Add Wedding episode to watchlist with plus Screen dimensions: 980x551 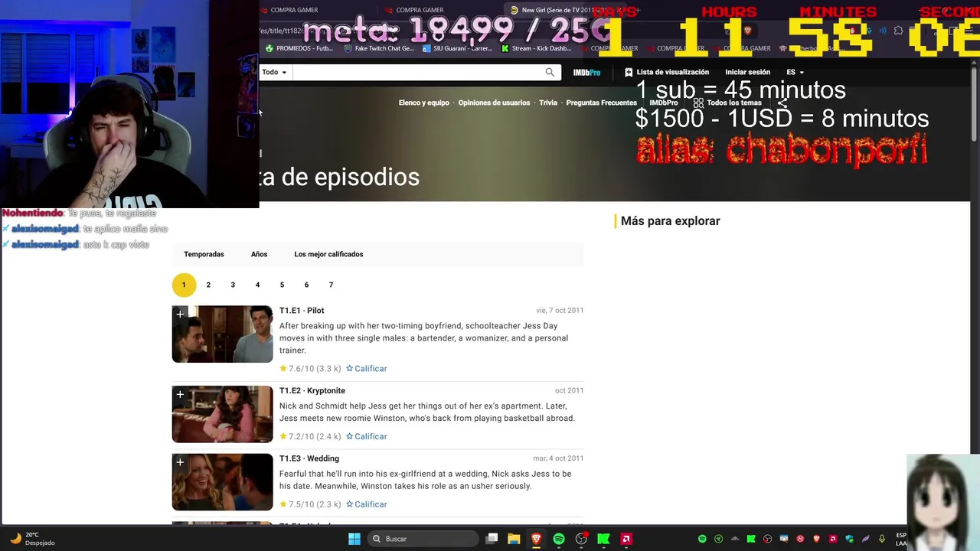pyautogui.click(x=180, y=462)
